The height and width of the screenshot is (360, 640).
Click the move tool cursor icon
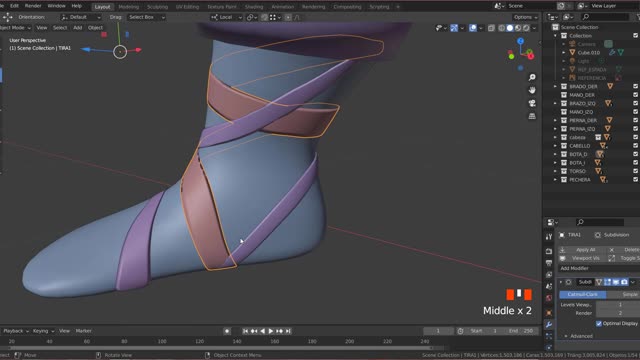pos(7,17)
